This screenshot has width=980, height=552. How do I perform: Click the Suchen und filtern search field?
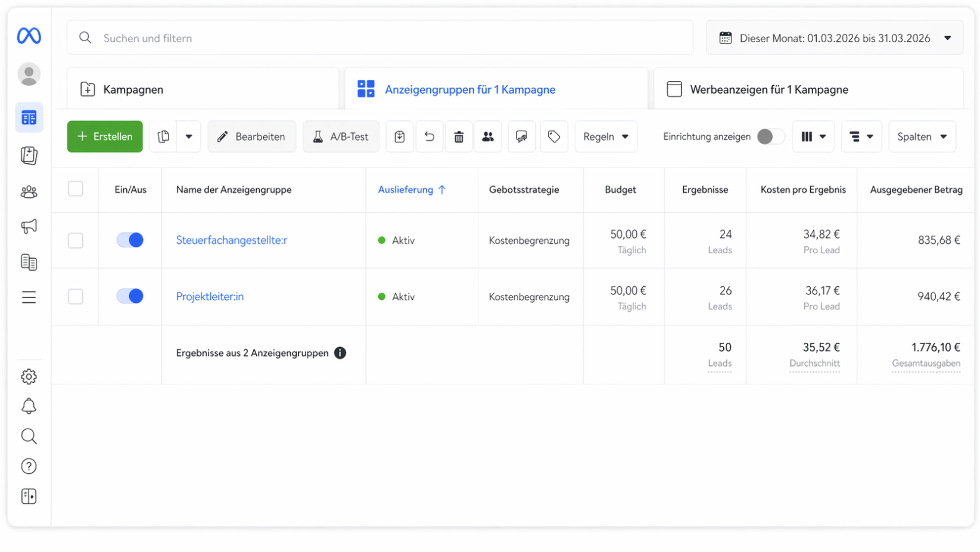pyautogui.click(x=380, y=38)
